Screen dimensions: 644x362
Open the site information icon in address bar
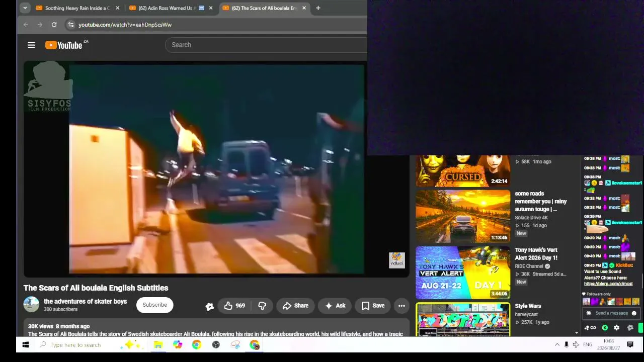71,25
